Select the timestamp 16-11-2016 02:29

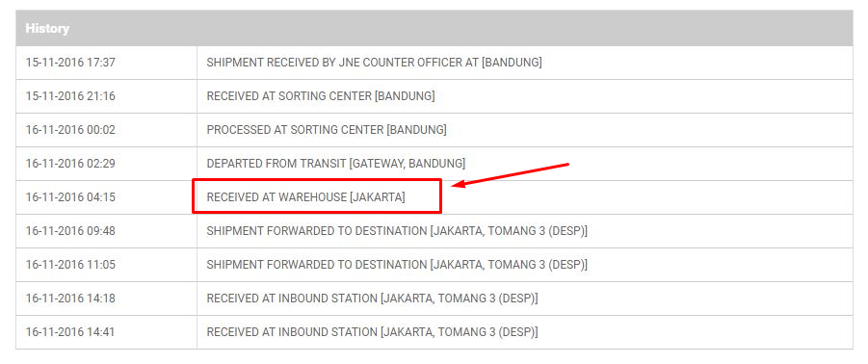70,164
